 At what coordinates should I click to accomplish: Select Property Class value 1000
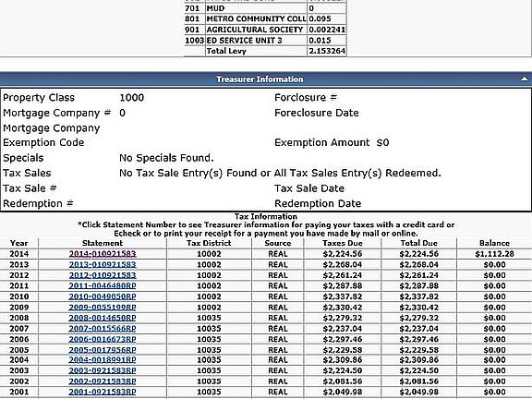click(132, 98)
